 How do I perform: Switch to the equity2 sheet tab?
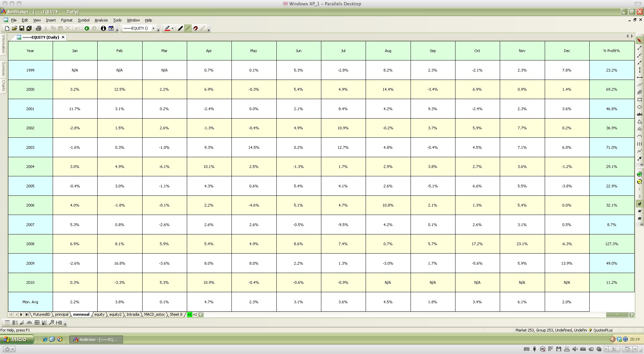coord(115,315)
